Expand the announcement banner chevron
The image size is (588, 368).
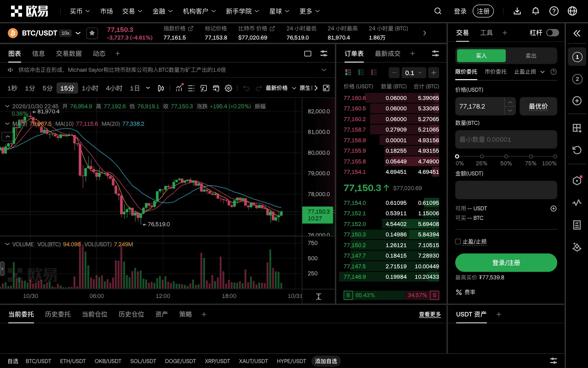coord(324,70)
